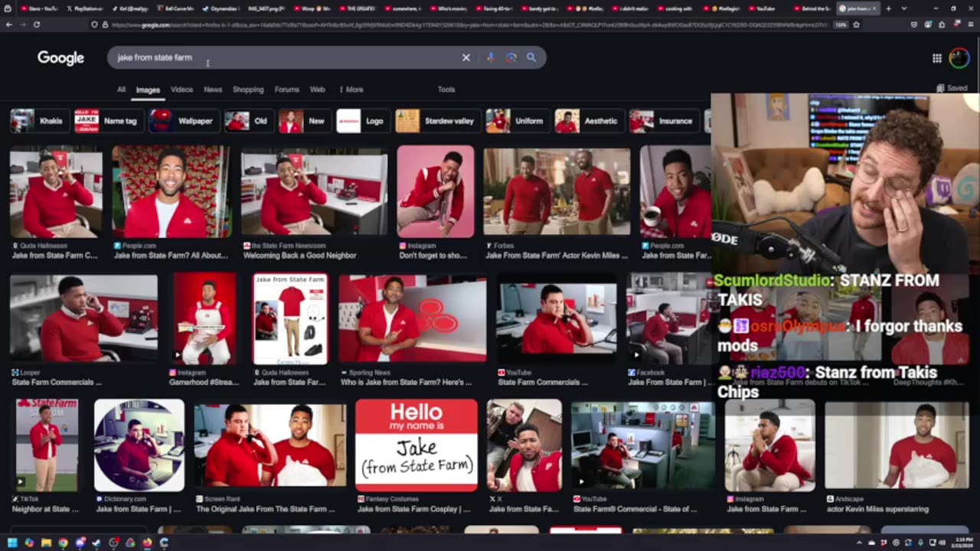
Task: Open the Screen Rant original Jake image
Action: click(270, 445)
